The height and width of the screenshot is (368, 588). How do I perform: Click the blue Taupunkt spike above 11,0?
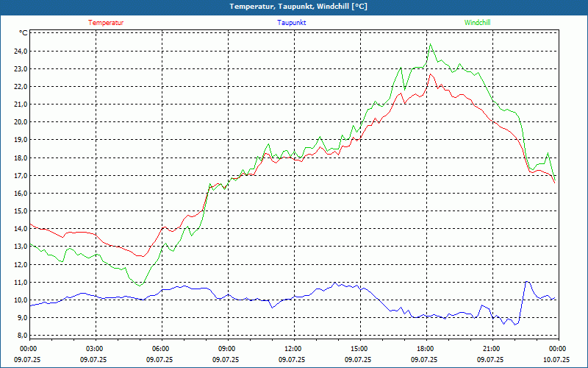[x=527, y=281]
